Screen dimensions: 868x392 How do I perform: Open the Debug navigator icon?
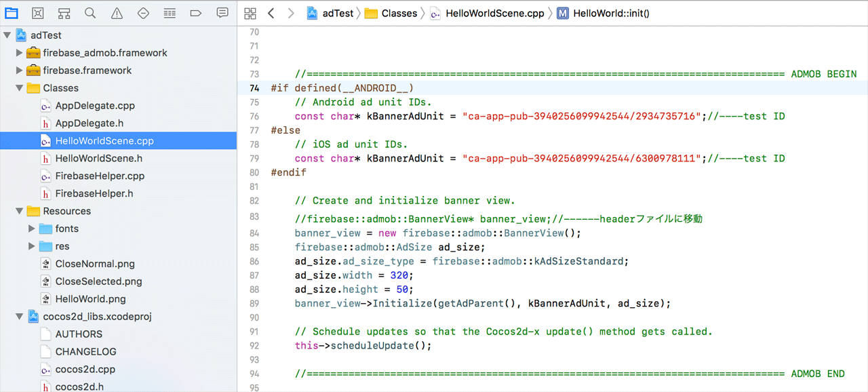click(x=170, y=13)
